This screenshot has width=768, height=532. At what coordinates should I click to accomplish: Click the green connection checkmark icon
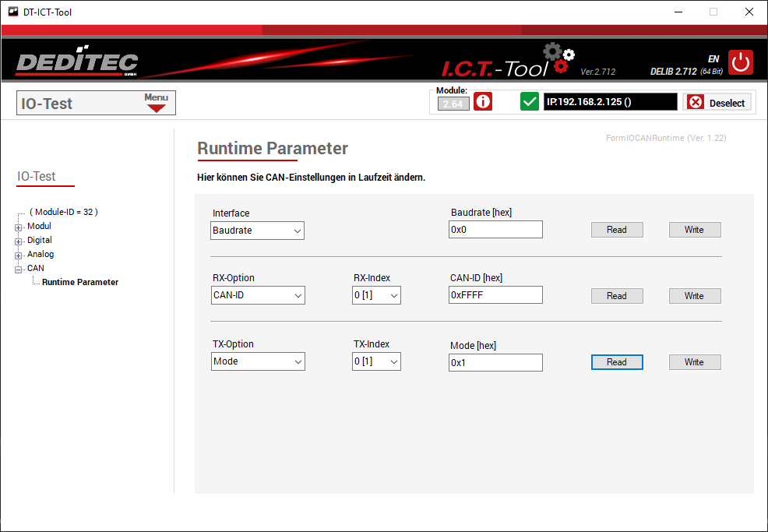[x=530, y=102]
